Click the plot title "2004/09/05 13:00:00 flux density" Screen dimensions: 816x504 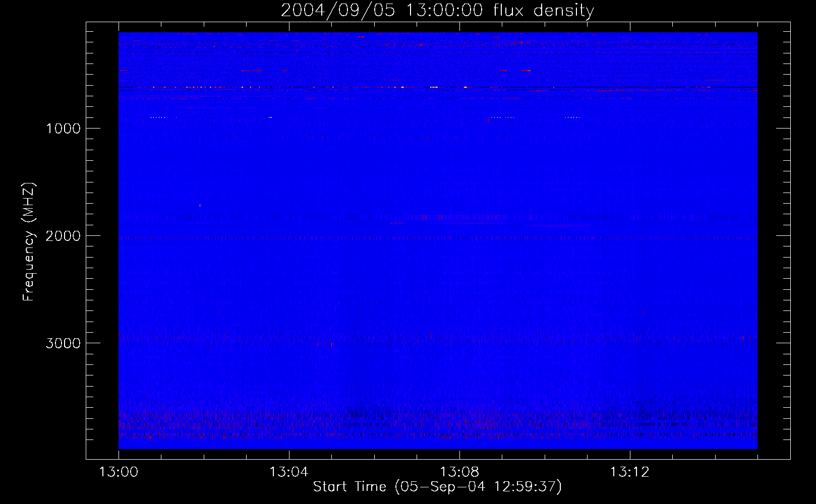tap(437, 11)
